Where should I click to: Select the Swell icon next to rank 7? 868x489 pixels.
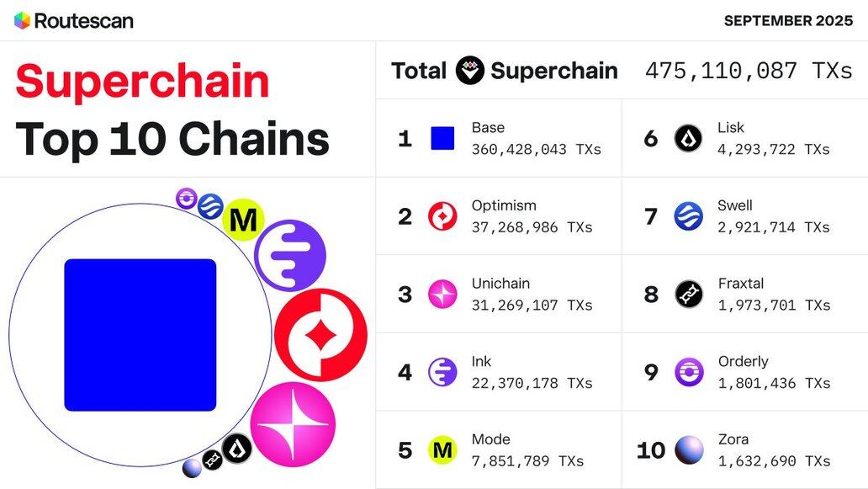[688, 216]
